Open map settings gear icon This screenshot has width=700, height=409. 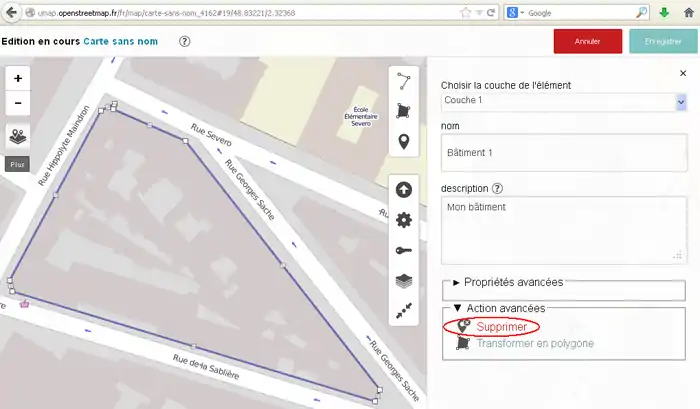click(404, 221)
